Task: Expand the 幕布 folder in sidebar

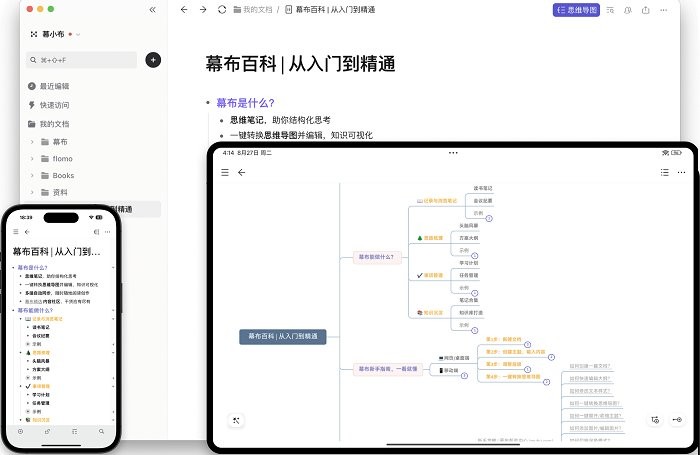Action: pos(32,142)
